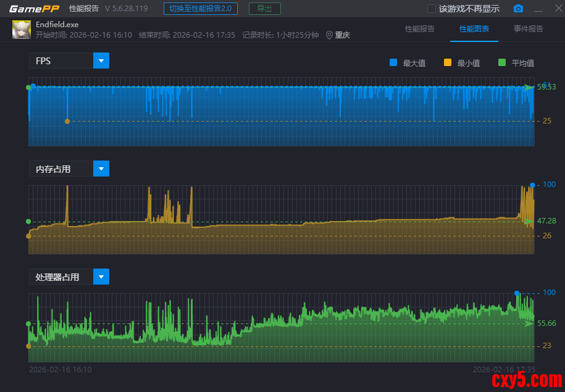Click the blue max marker on 处理器占用 chart
The height and width of the screenshot is (392, 565).
coord(517,293)
